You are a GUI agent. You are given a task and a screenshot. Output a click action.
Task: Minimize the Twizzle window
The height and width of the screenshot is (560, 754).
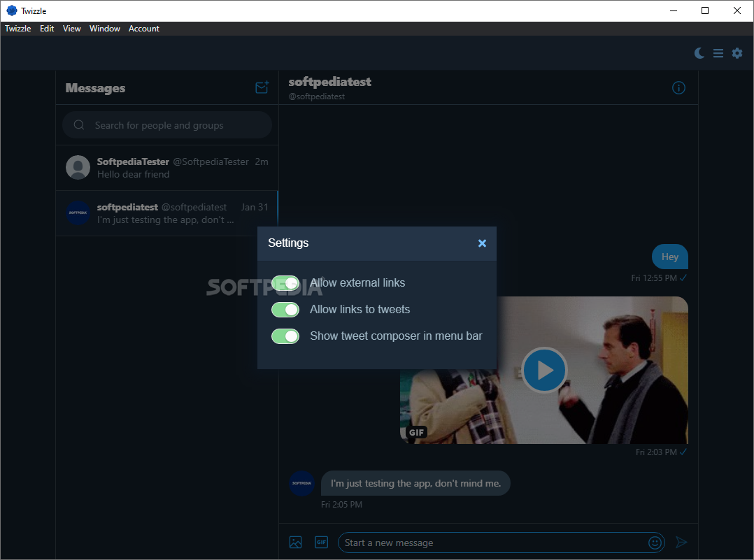pyautogui.click(x=674, y=10)
